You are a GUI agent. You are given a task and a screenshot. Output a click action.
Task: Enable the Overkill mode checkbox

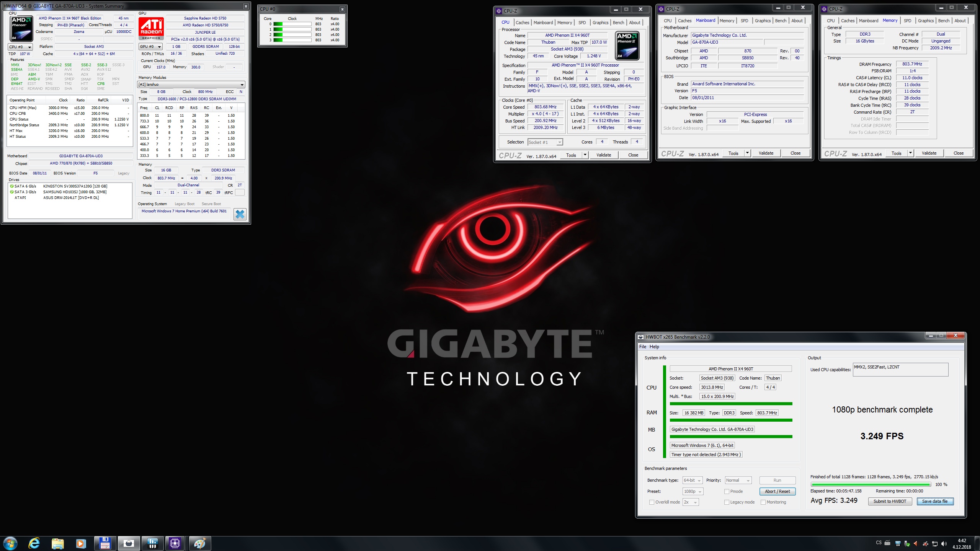(652, 502)
